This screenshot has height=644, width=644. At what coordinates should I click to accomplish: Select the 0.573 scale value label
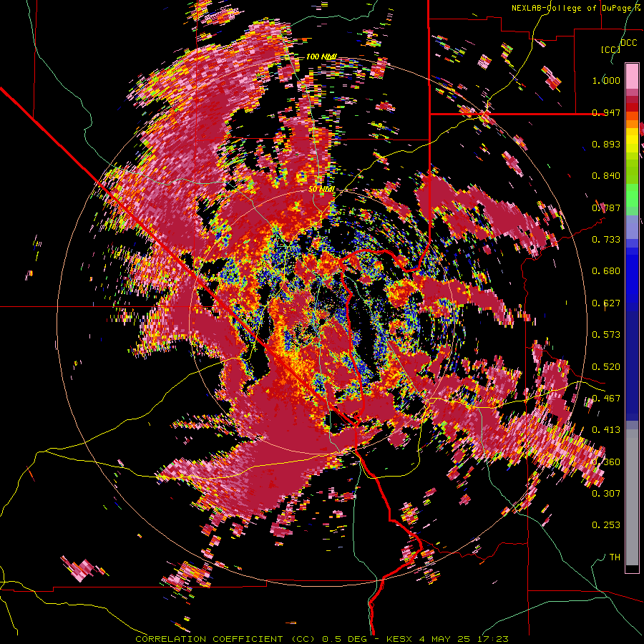606,335
